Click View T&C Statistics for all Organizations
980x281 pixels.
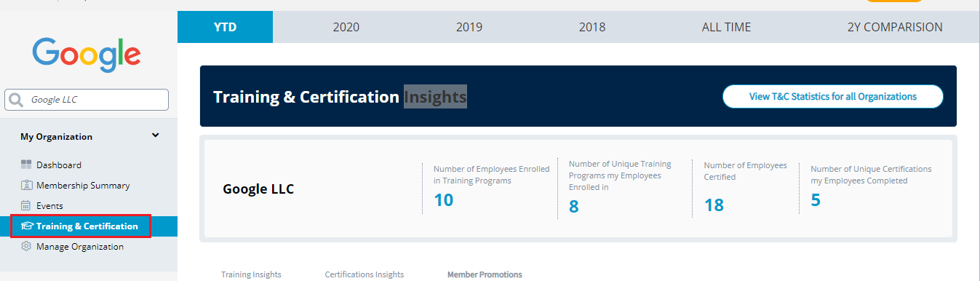click(833, 96)
